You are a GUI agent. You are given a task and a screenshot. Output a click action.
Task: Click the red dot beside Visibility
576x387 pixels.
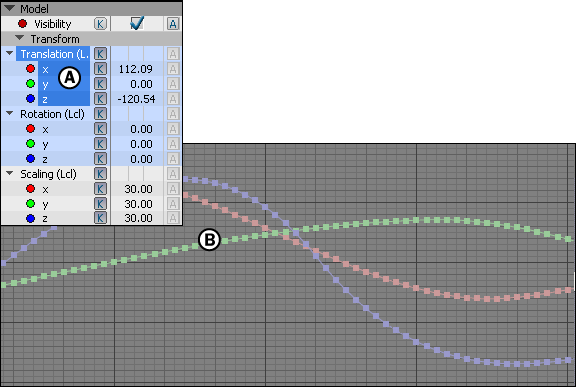(x=22, y=23)
